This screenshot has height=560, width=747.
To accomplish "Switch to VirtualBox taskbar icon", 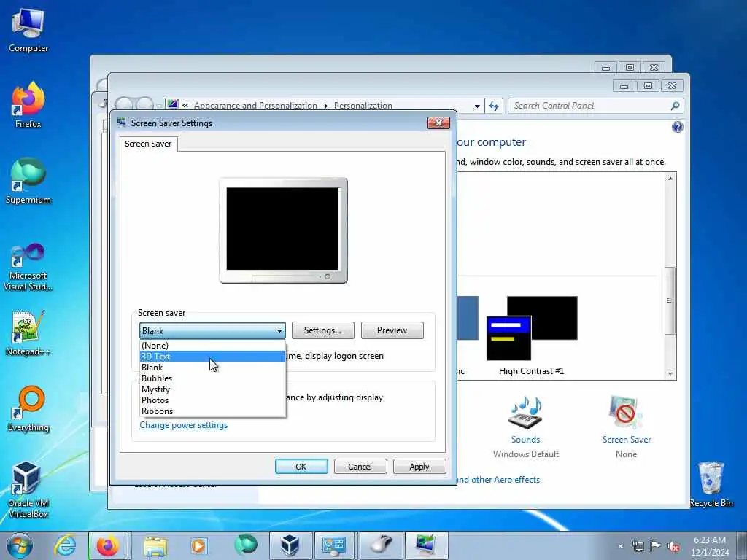I will (290, 545).
